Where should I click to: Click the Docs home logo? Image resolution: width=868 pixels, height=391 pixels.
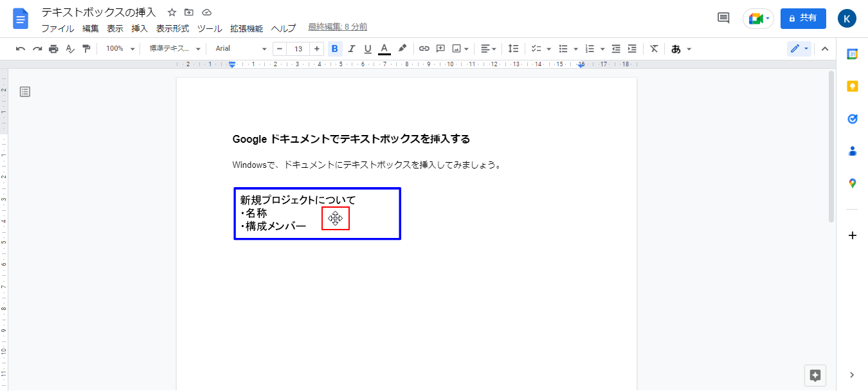point(21,19)
